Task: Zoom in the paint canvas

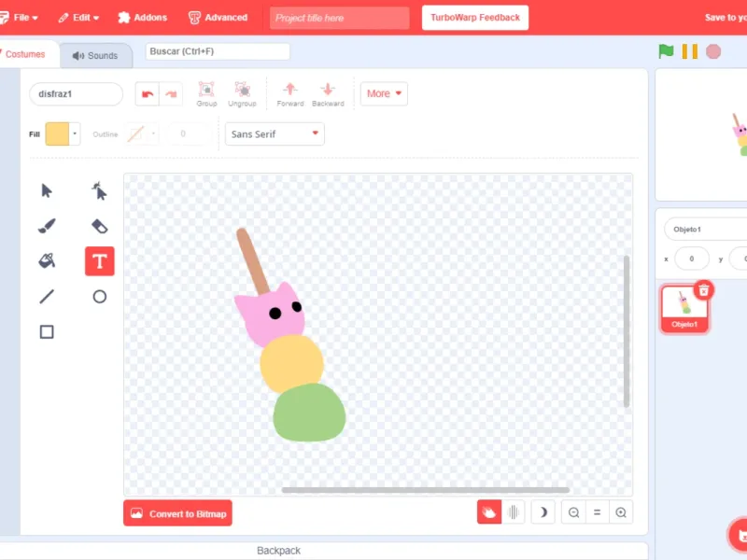Action: pos(621,512)
